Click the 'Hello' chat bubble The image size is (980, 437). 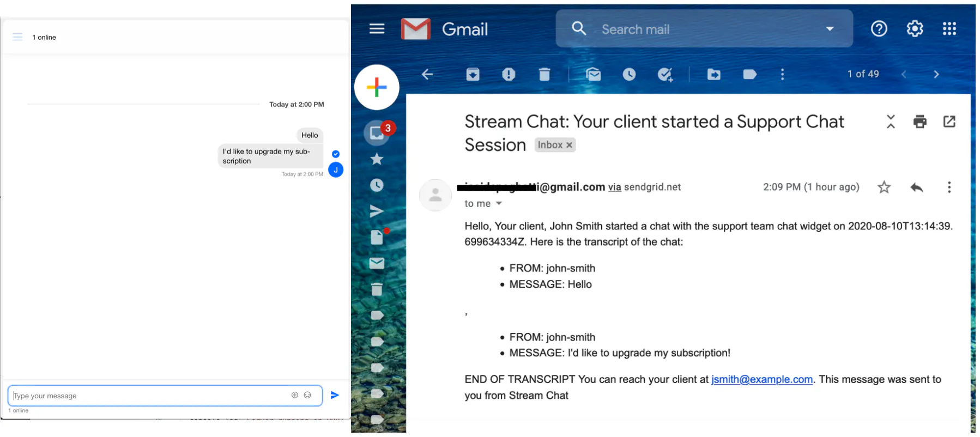coord(310,135)
